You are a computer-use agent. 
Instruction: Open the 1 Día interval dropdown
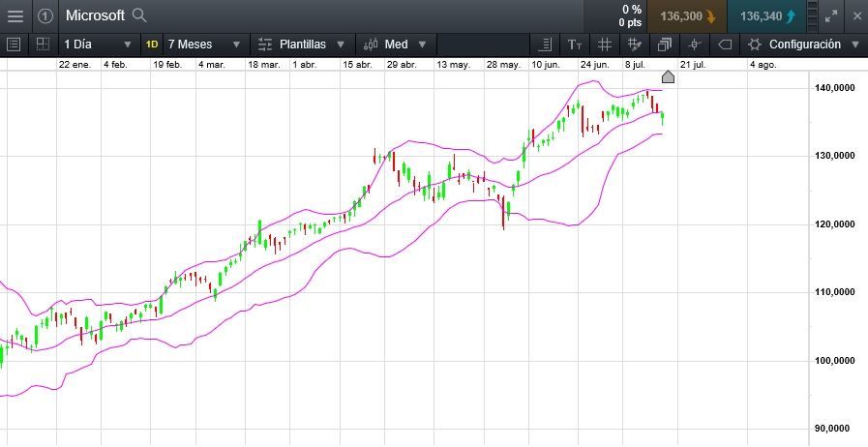click(98, 45)
